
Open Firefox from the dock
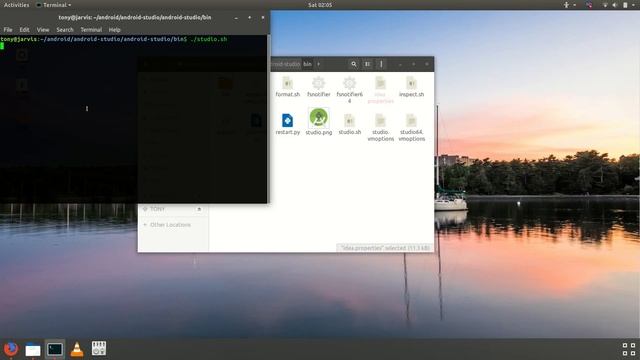pos(11,349)
